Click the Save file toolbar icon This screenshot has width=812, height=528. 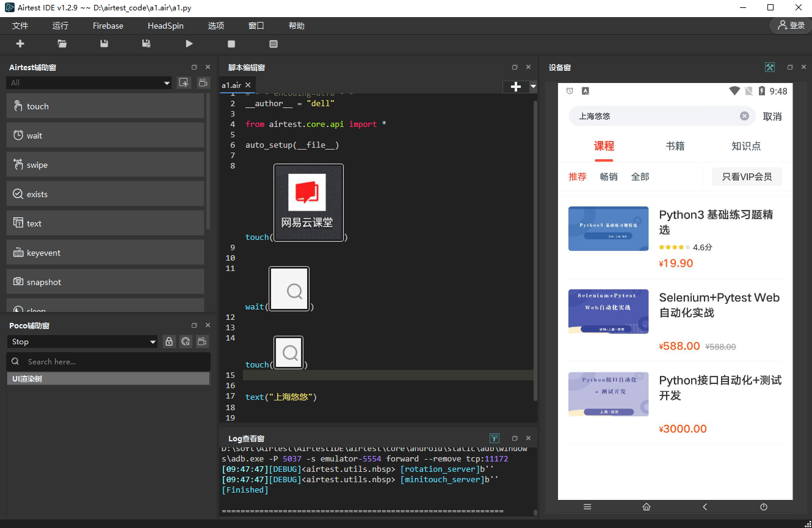pos(104,44)
